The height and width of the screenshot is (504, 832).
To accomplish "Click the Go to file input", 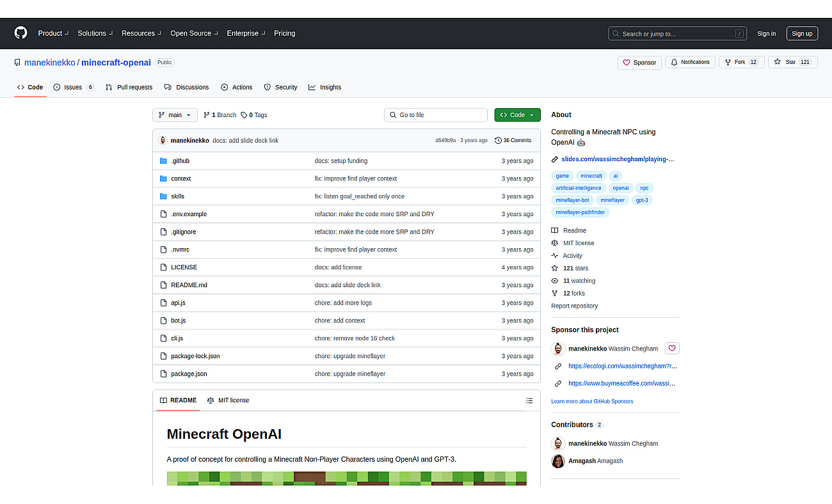I will point(436,115).
